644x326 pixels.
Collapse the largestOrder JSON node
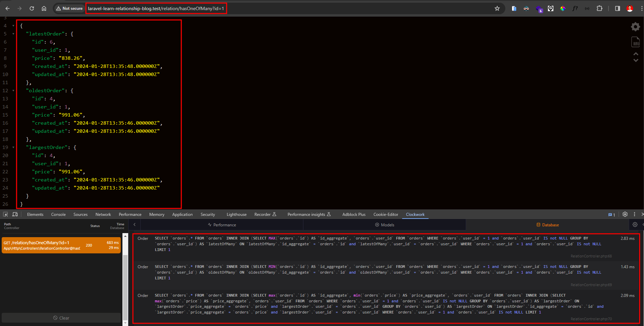(x=13, y=147)
